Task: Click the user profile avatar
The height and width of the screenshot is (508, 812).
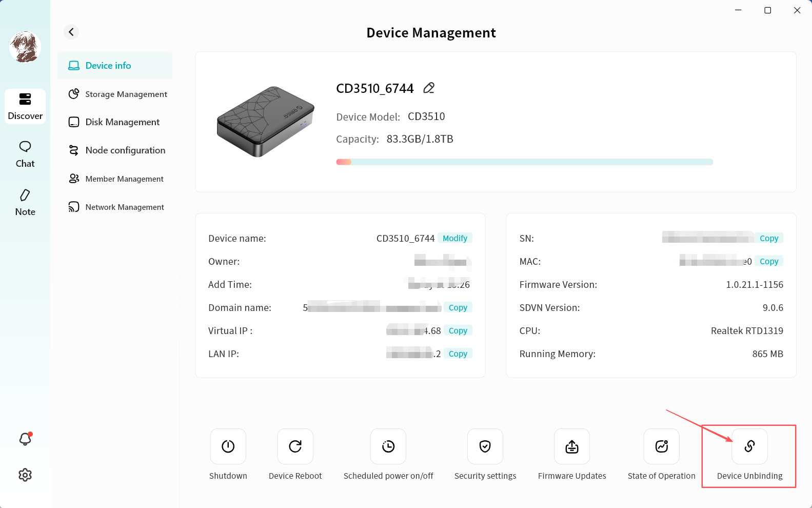Action: click(25, 47)
